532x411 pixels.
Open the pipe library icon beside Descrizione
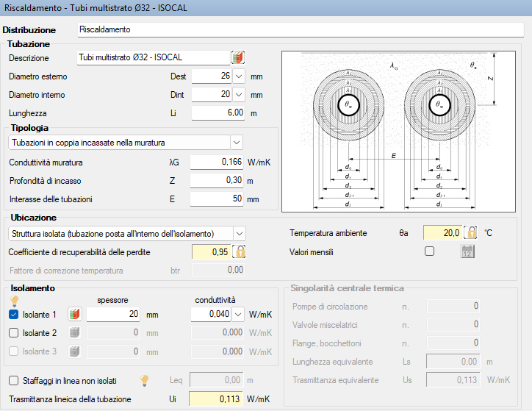(238, 57)
